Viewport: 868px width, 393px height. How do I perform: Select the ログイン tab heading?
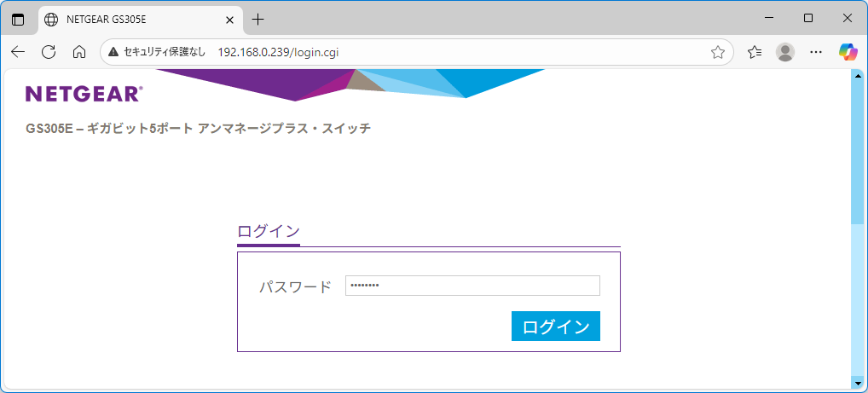click(269, 231)
